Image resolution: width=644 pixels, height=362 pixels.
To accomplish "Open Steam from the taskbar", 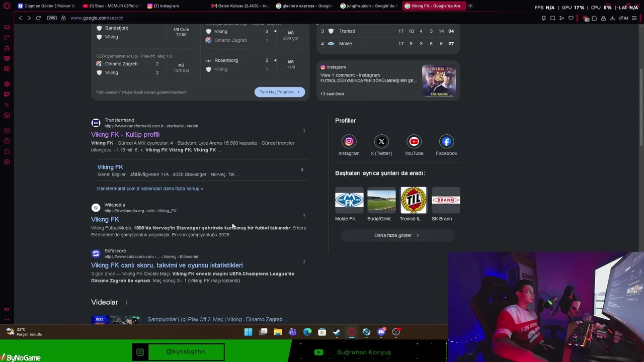I will coord(337,332).
